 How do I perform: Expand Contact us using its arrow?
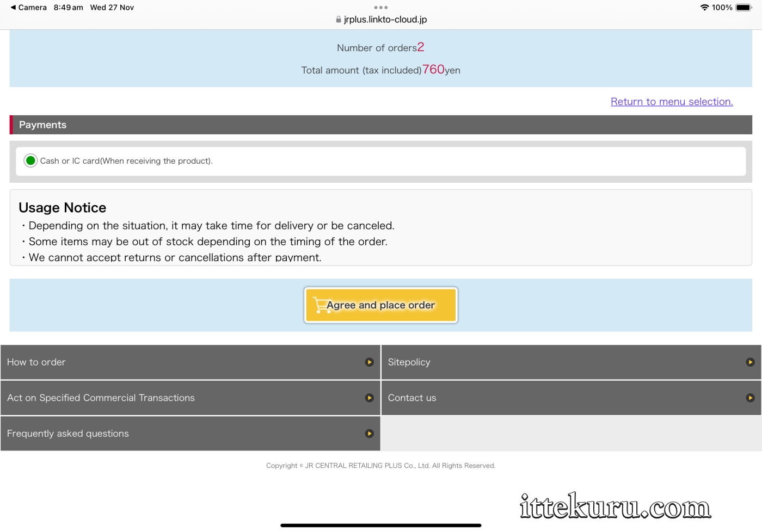pos(750,398)
